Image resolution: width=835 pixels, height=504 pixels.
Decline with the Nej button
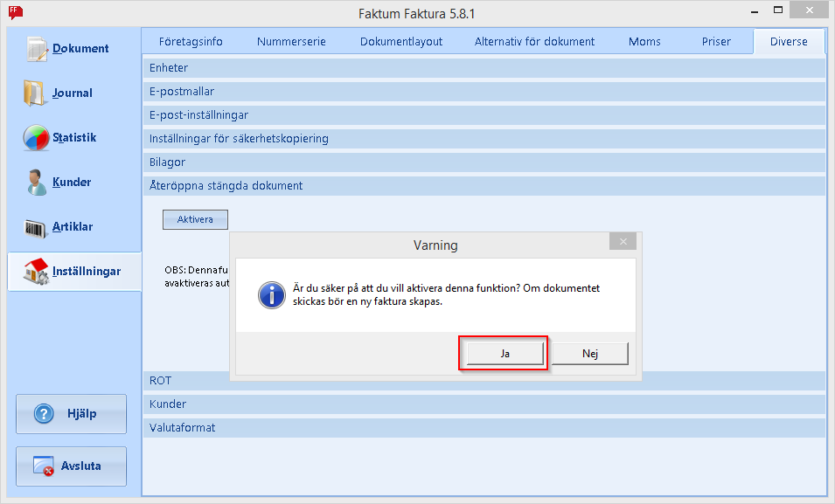point(590,354)
